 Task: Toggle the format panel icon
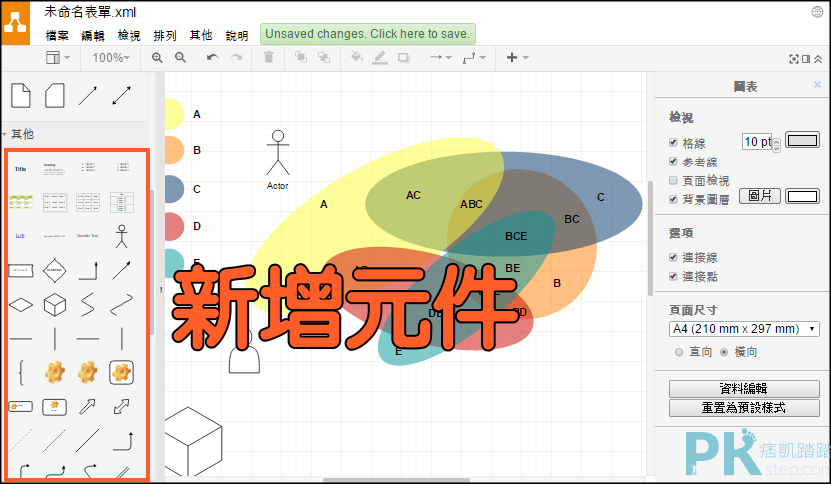point(806,59)
